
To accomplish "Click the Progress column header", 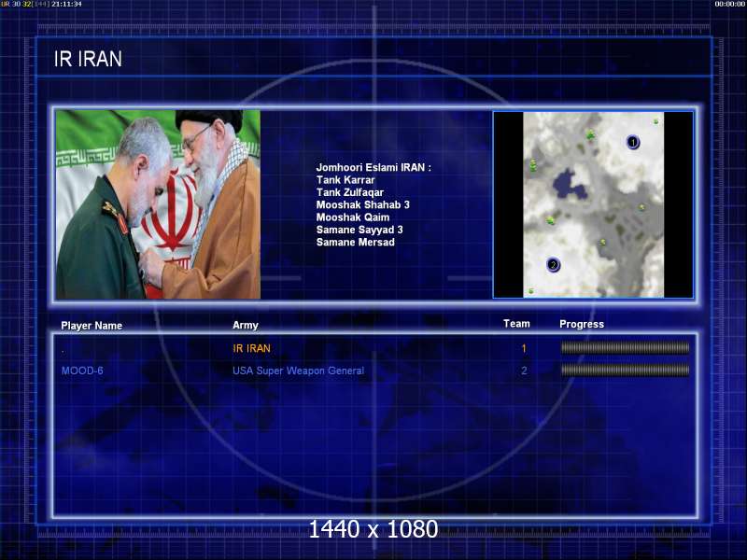I will [x=582, y=324].
